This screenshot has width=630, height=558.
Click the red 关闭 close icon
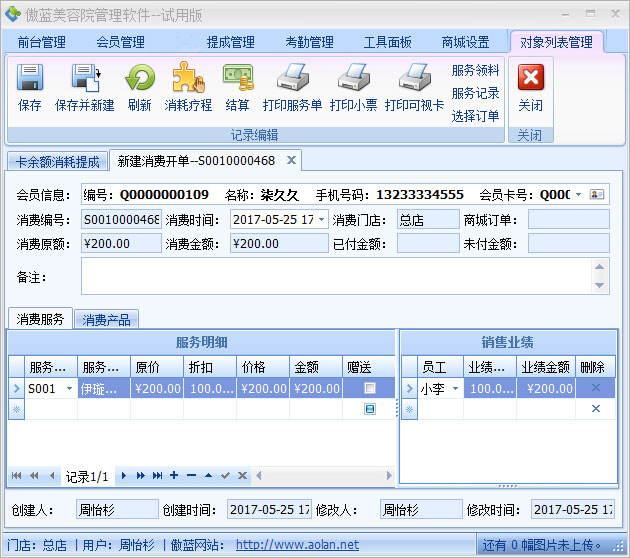[530, 79]
